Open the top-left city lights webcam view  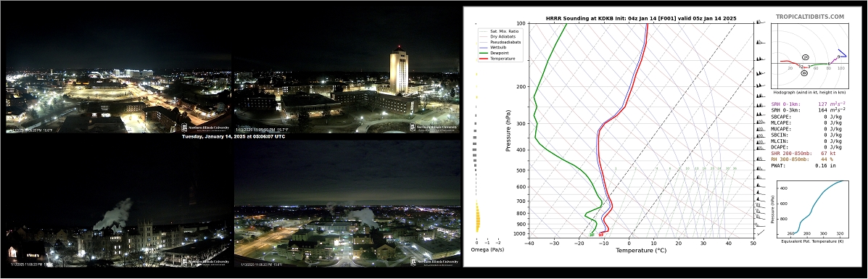118,93
